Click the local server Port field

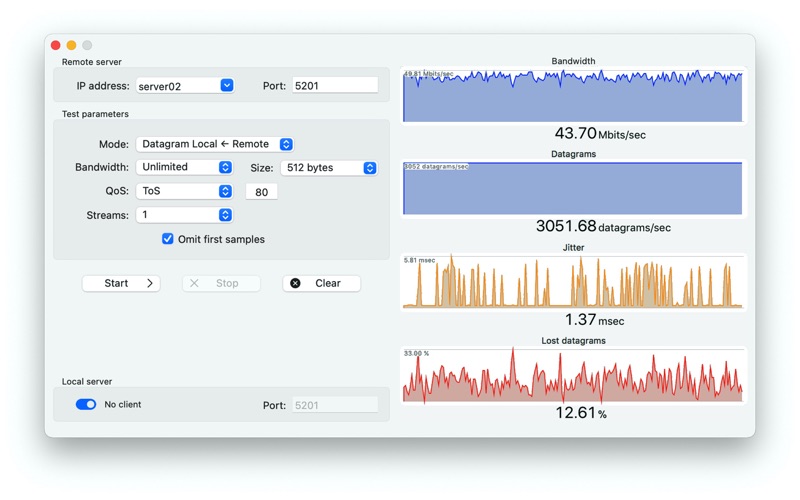[335, 405]
